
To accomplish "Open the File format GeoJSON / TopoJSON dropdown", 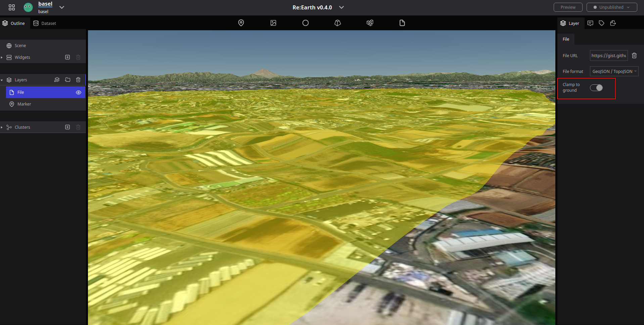I will pos(614,72).
